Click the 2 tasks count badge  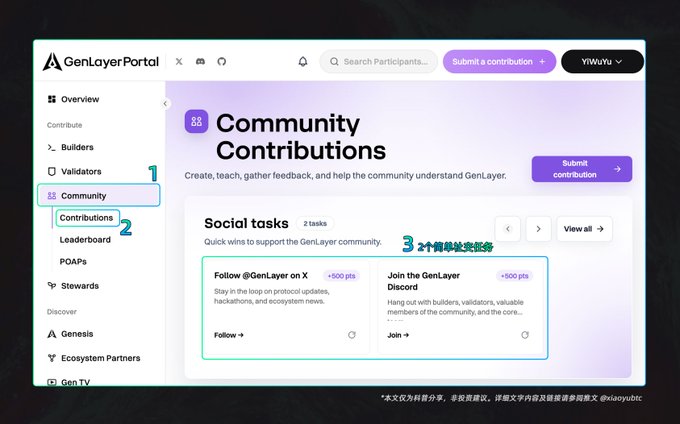(x=315, y=224)
